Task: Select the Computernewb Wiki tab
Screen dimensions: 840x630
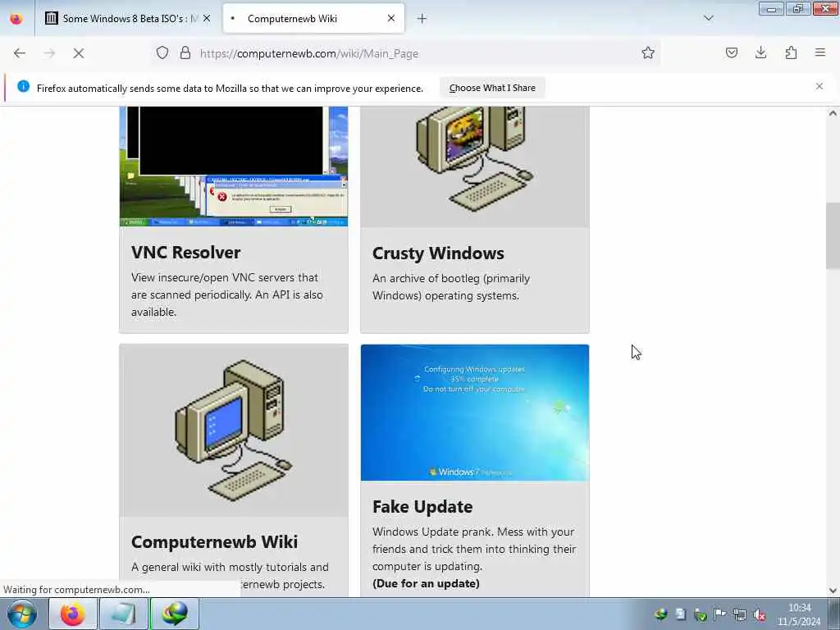Action: point(314,19)
